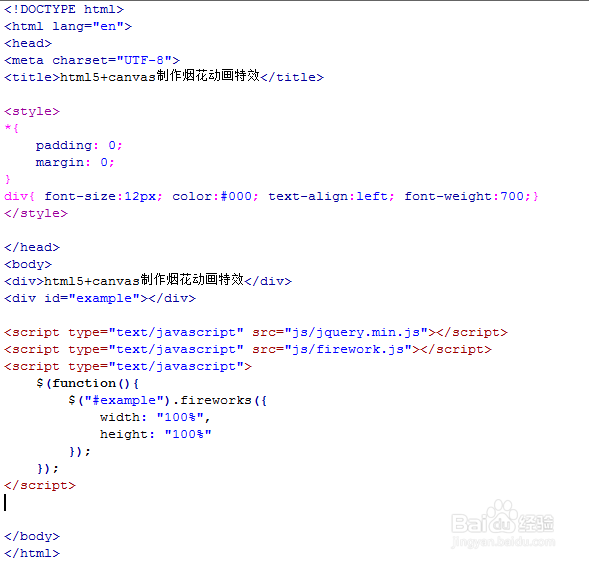
Task: Click the $(function(){ line
Action: pyautogui.click(x=88, y=383)
